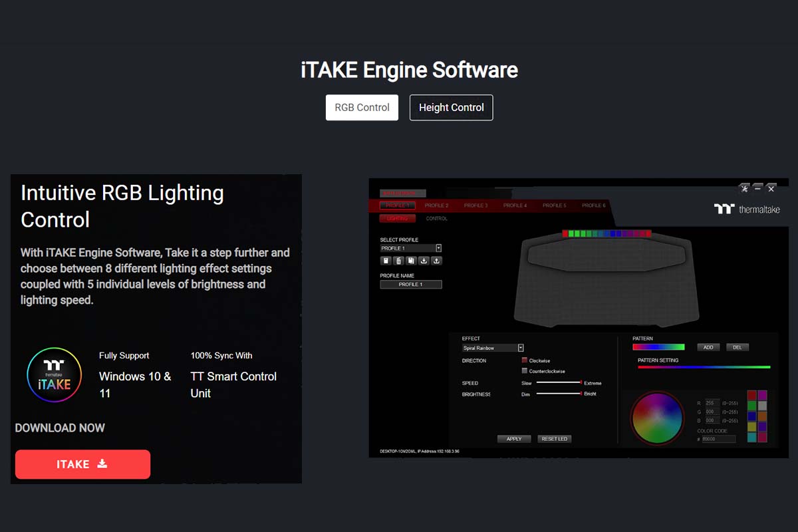Image resolution: width=798 pixels, height=532 pixels.
Task: Click the 'TT Smart Control Unit' text
Action: [233, 384]
